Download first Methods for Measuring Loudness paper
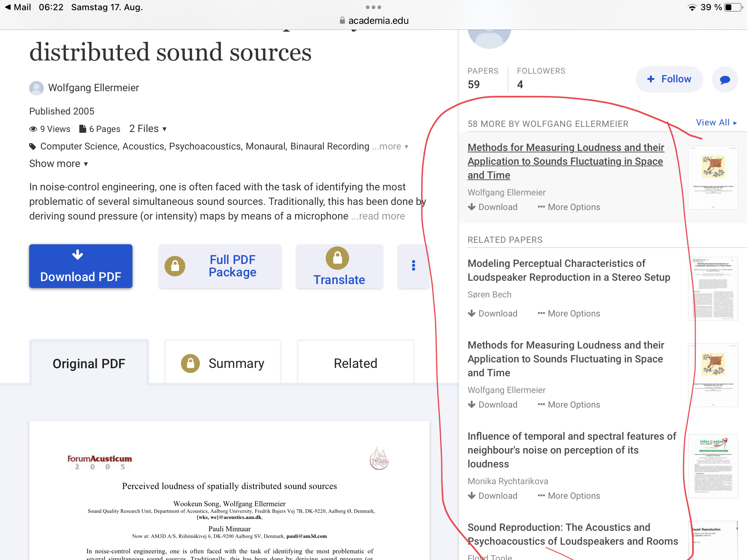The image size is (747, 560). (493, 207)
